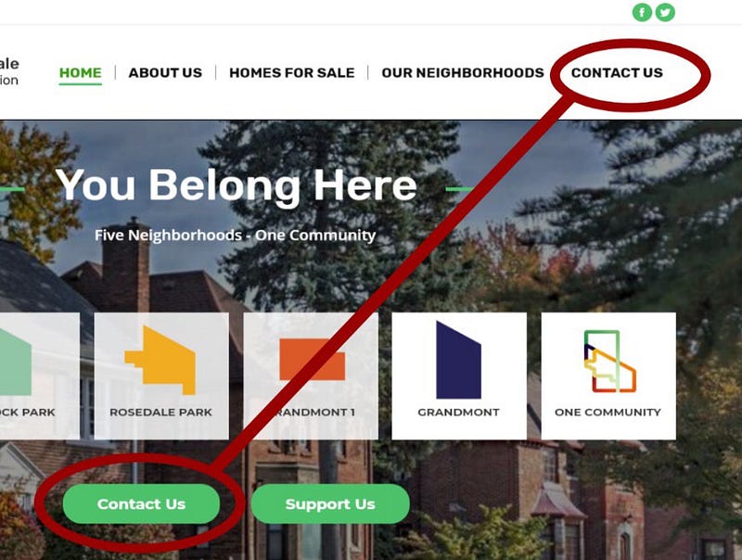Select the yellow Rosedale Park map icon
This screenshot has width=742, height=560.
click(x=160, y=361)
